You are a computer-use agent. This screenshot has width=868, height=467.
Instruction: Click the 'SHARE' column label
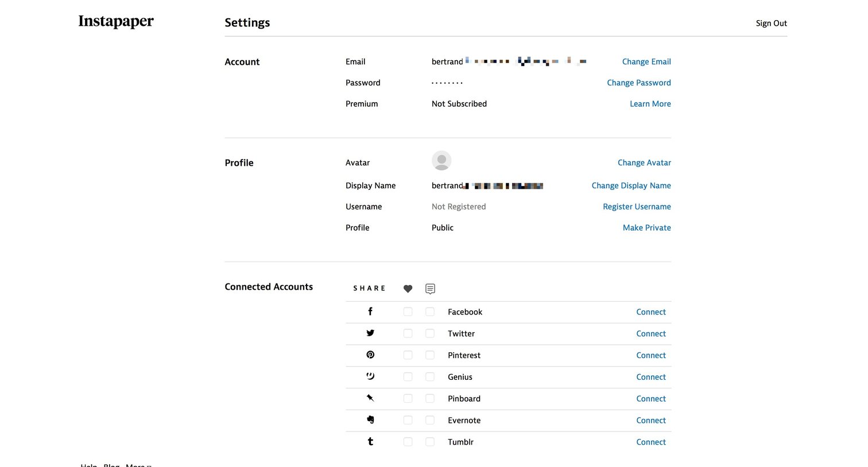(x=369, y=289)
